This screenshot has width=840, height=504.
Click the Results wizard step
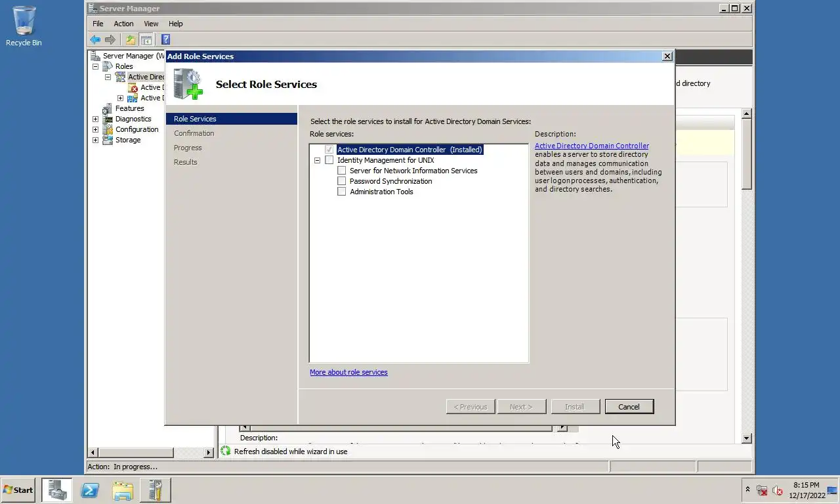[186, 162]
